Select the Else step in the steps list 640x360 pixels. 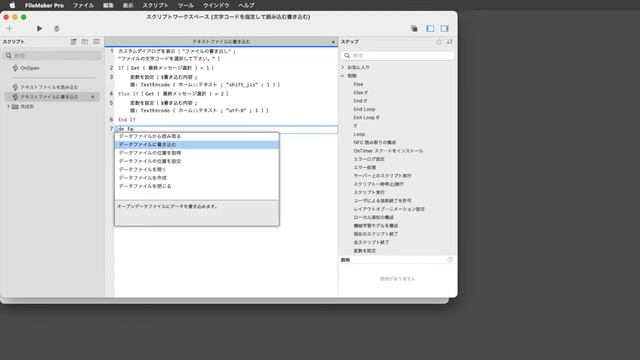358,84
